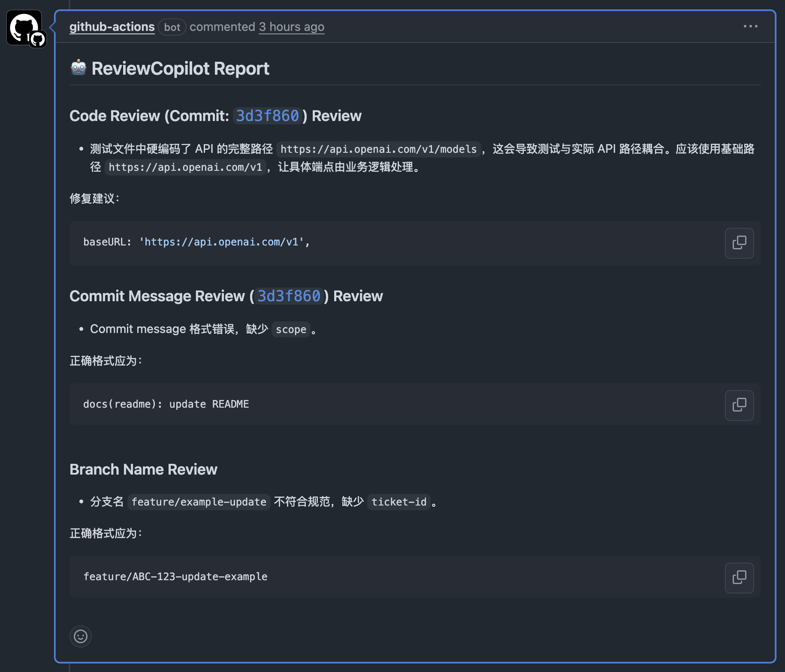Add an emoji reaction to the comment

(x=81, y=636)
